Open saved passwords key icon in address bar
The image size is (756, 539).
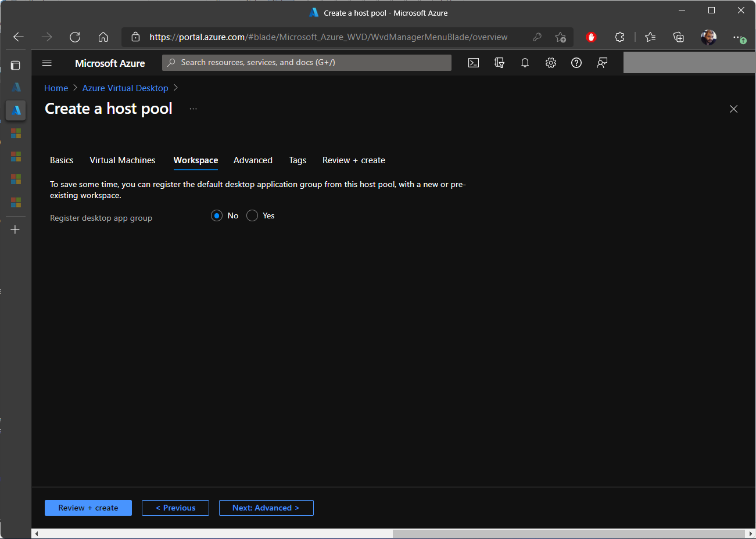point(537,37)
